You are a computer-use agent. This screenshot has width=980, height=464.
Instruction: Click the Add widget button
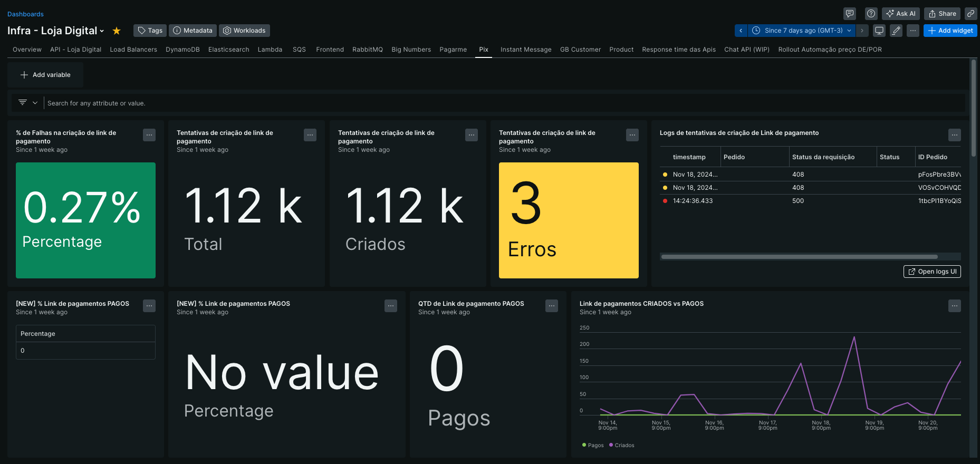tap(950, 31)
